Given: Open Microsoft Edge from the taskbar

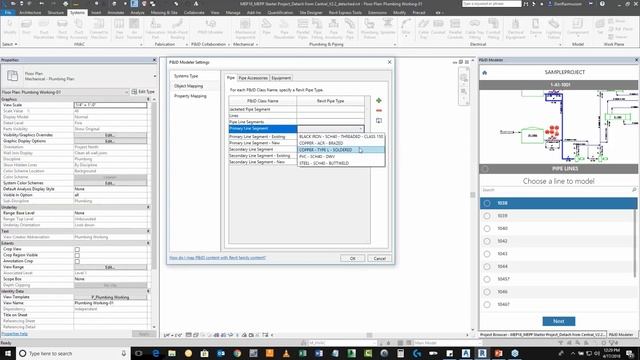Looking at the screenshot, I should [x=156, y=353].
